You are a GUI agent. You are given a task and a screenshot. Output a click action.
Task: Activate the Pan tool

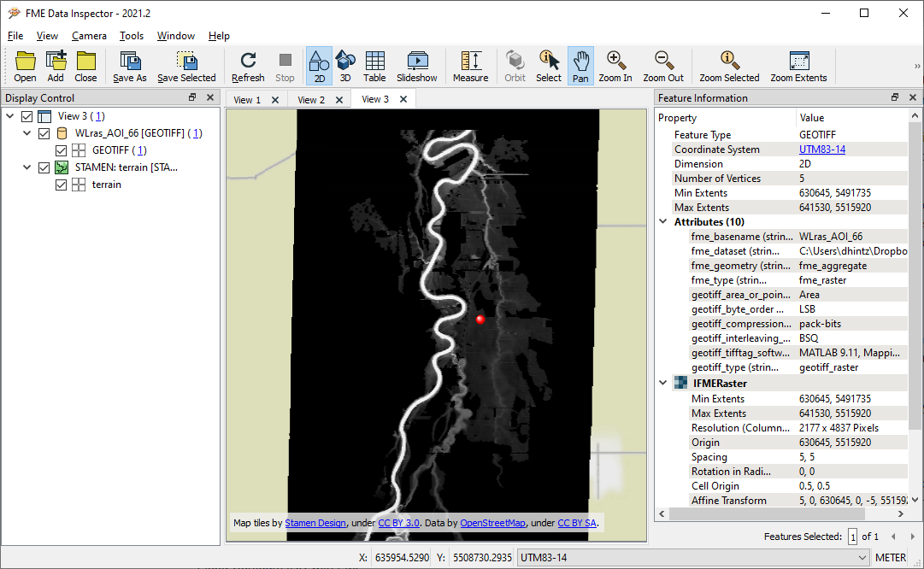(580, 66)
